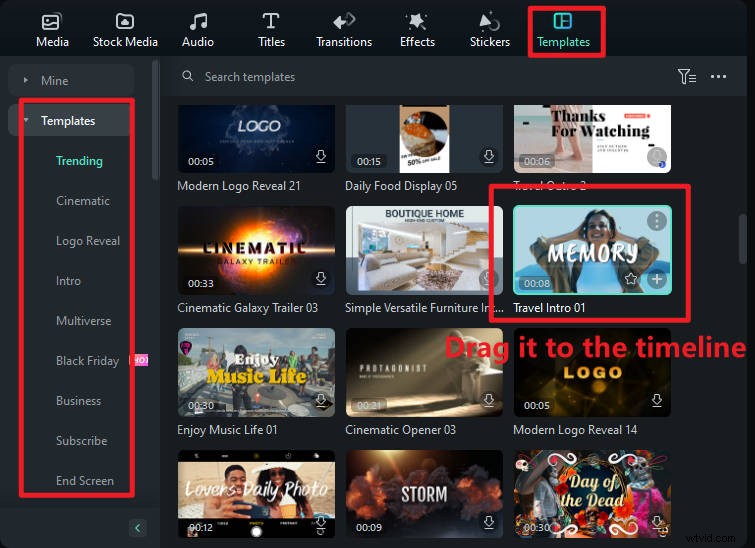The height and width of the screenshot is (548, 755).
Task: Select the Cinematic category
Action: coord(83,201)
